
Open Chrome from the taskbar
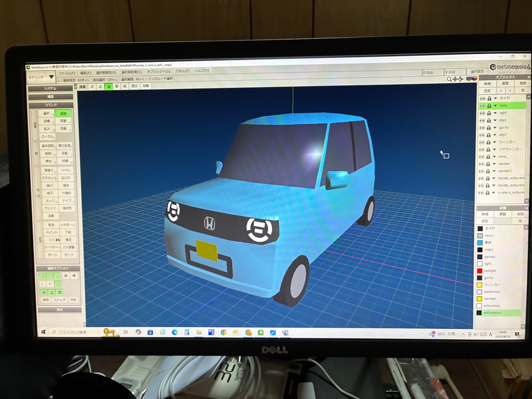[x=223, y=332]
